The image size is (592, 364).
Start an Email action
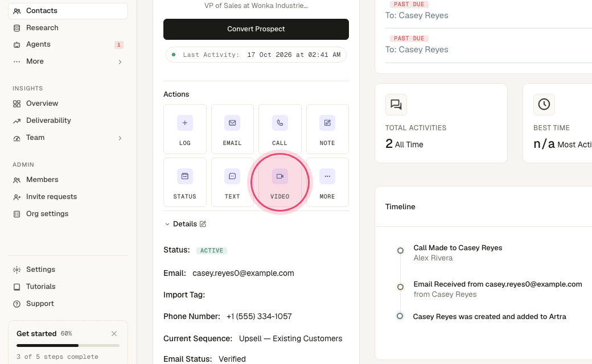pyautogui.click(x=232, y=129)
